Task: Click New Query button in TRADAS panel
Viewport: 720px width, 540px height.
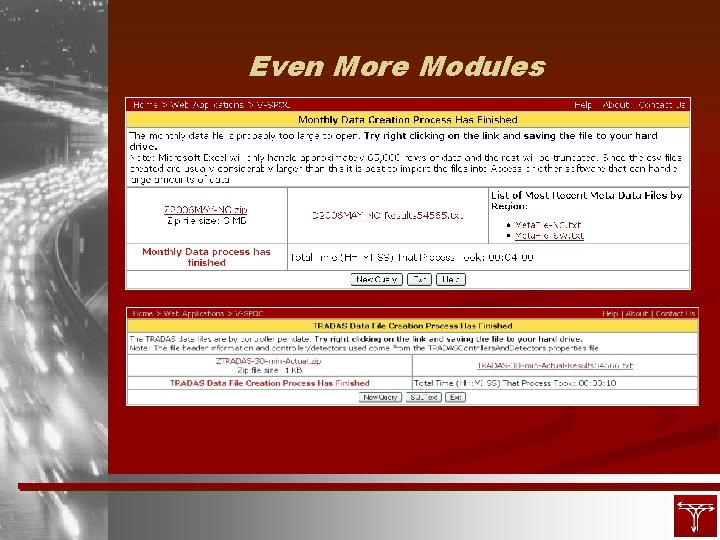Action: (x=380, y=397)
